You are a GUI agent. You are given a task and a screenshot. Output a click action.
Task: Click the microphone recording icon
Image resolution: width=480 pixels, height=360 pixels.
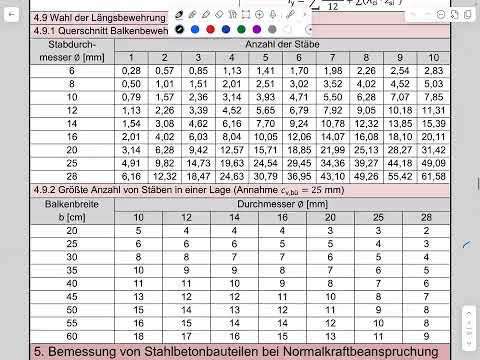point(272,14)
